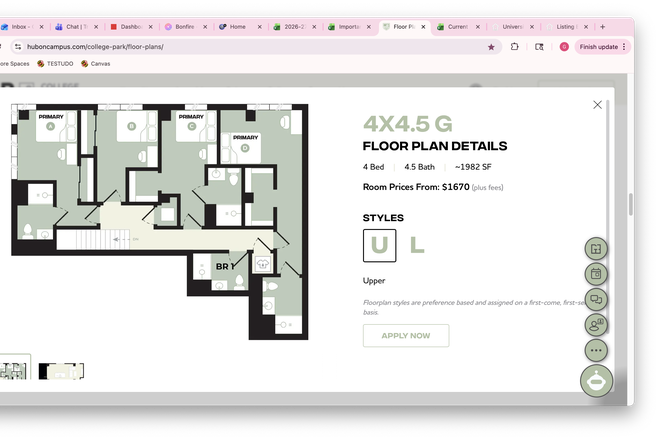
Task: Click the page's right-side scrollbar
Action: [631, 204]
